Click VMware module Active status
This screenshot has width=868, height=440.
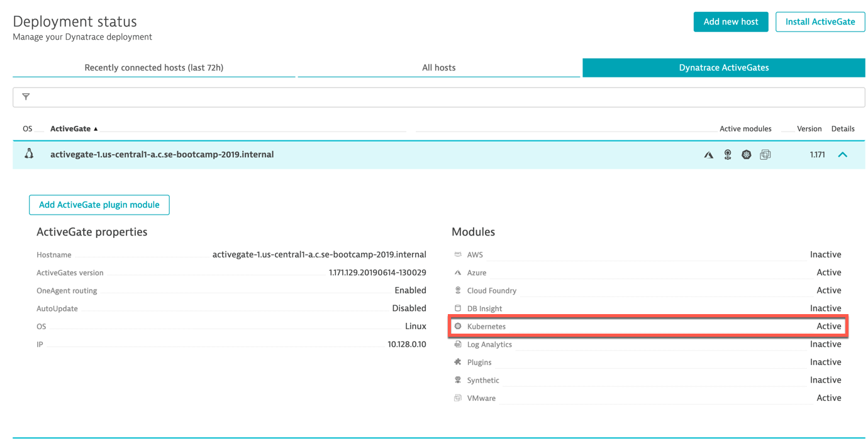click(x=829, y=398)
